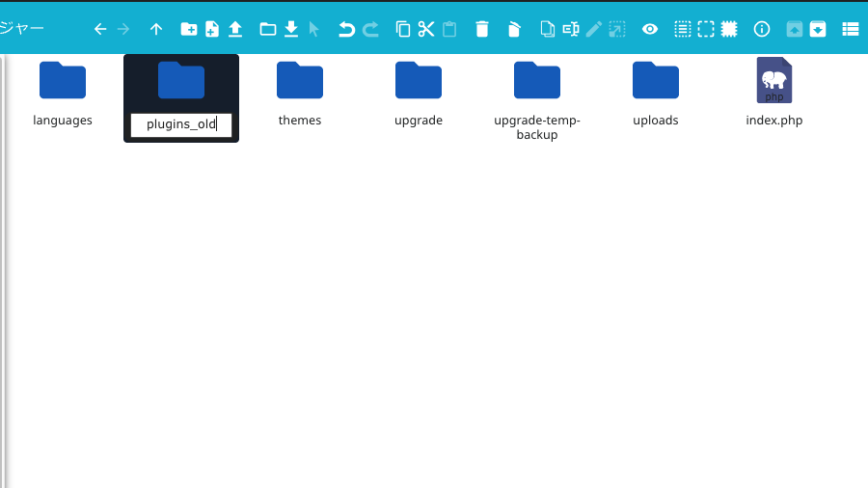Create a new folder
Viewport: 868px width, 488px height.
pyautogui.click(x=189, y=29)
